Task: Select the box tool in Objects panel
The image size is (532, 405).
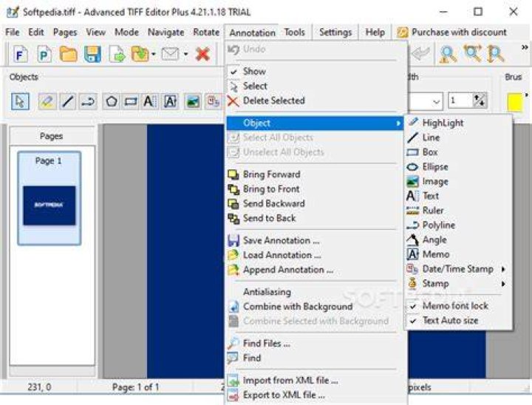Action: pyautogui.click(x=131, y=101)
